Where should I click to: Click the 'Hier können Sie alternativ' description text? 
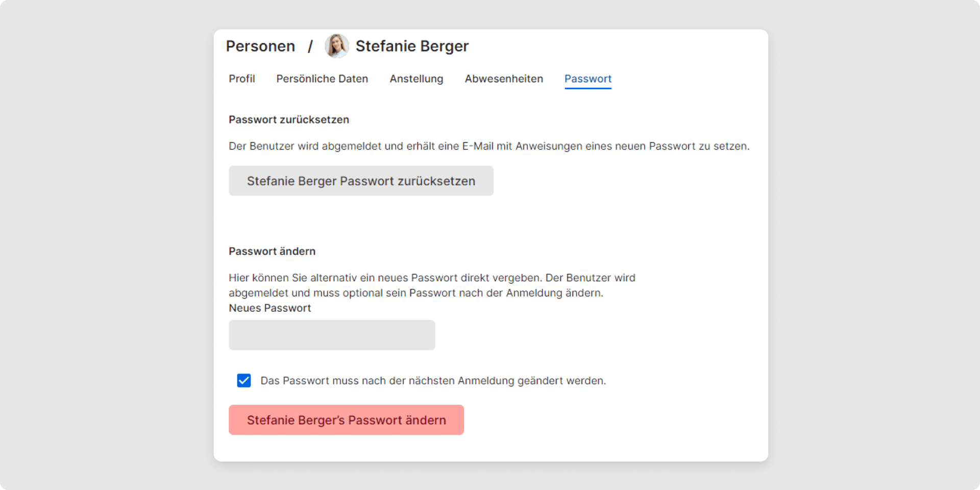432,285
